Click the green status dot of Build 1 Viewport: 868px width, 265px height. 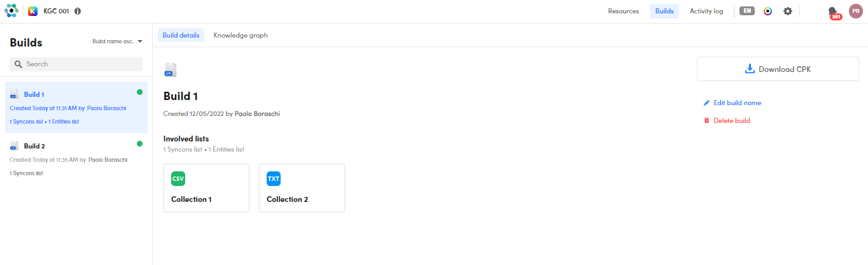tap(139, 92)
